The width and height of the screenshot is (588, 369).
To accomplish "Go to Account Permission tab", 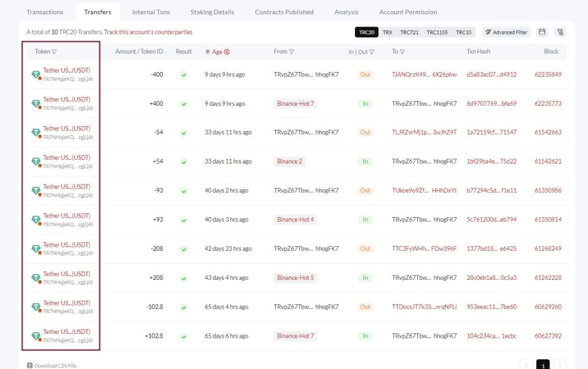I will [408, 12].
